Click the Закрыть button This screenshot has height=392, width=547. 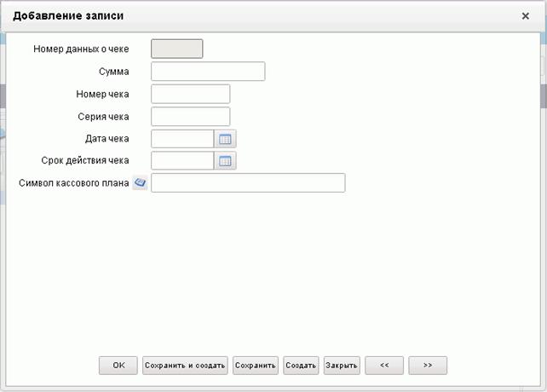pos(342,366)
